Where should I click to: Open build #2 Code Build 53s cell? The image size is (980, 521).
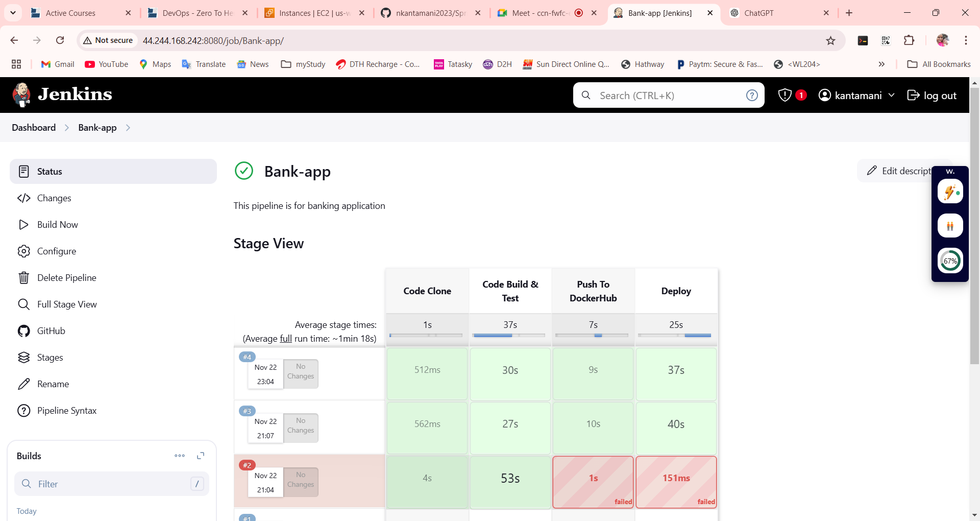510,482
